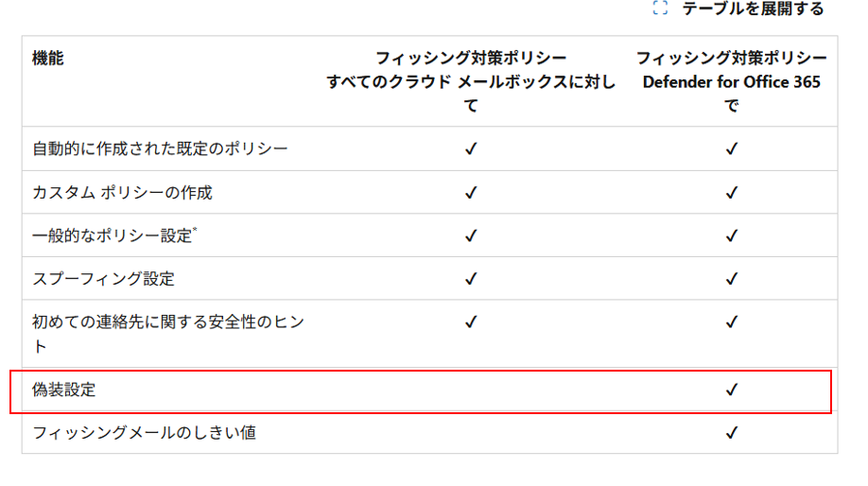Image resolution: width=868 pixels, height=486 pixels.
Task: Click the カスタム ポリシーの作成 checkmark in Defender column
Action: 731,193
